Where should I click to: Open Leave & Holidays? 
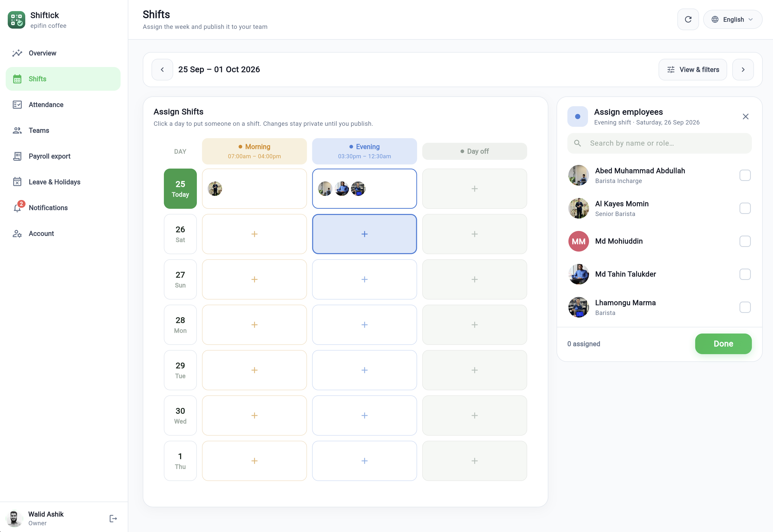63,182
